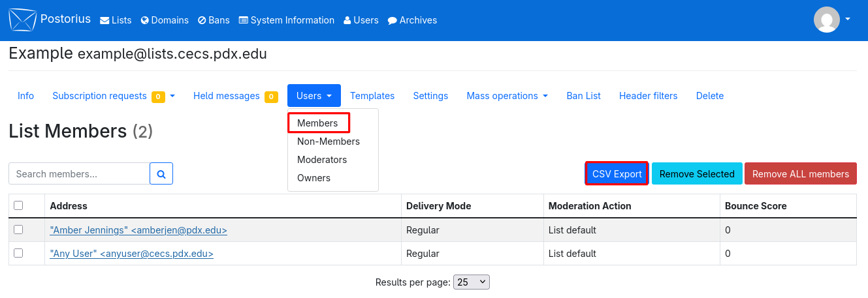
Task: Check the Amber Jennings row checkbox
Action: point(18,230)
